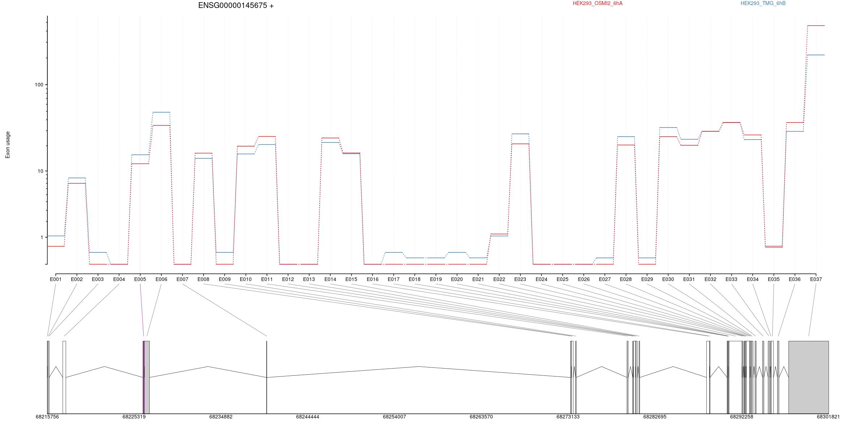Click the blue E037 usage line segment
The width and height of the screenshot is (868, 434).
click(x=816, y=55)
